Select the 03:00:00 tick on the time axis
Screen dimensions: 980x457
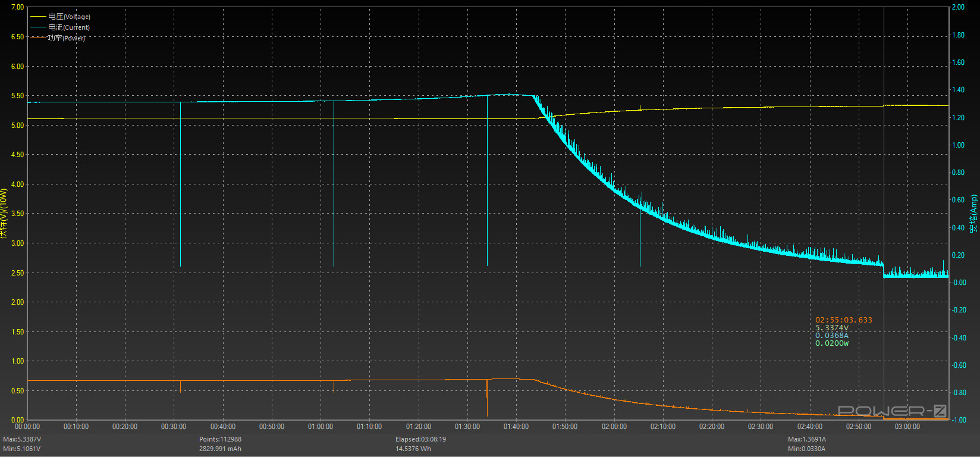click(907, 427)
